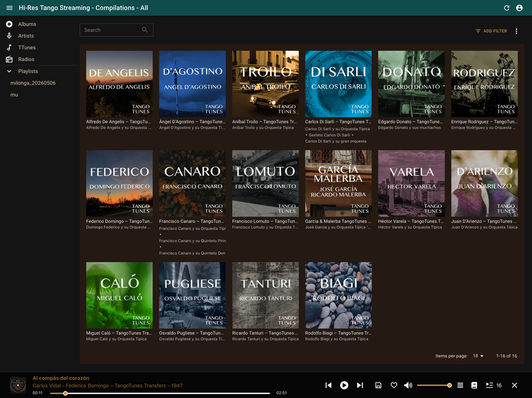Screen dimensions: 532x398
Task: Open the hamburger navigation menu
Action: pos(10,8)
